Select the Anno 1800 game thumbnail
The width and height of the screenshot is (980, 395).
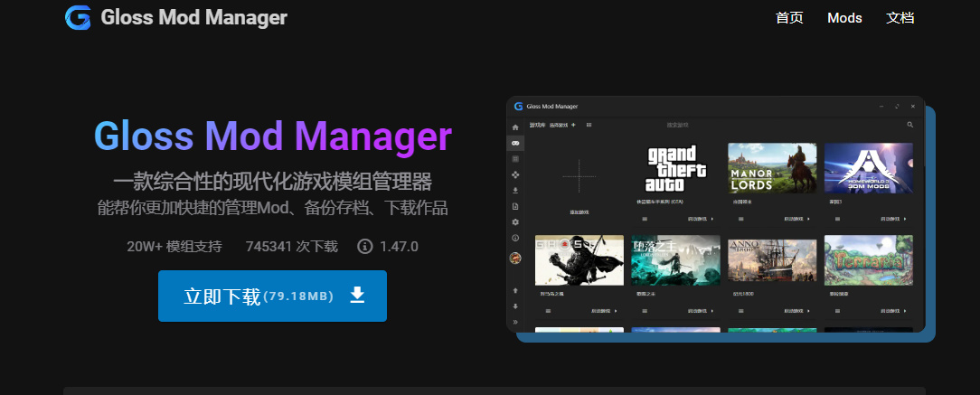pyautogui.click(x=772, y=260)
